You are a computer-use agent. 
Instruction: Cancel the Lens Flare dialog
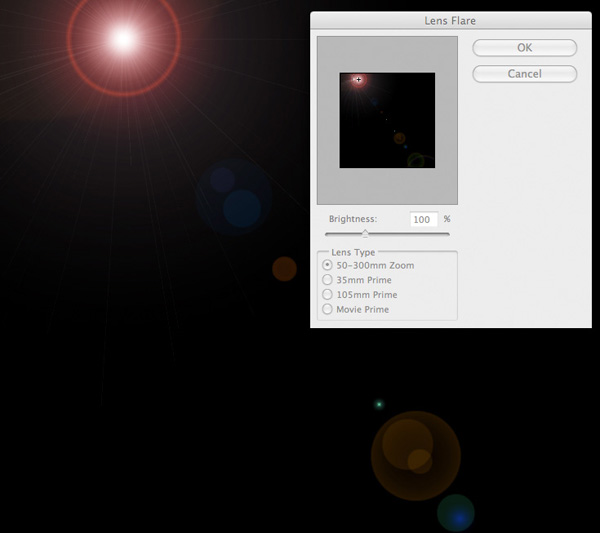pyautogui.click(x=524, y=74)
